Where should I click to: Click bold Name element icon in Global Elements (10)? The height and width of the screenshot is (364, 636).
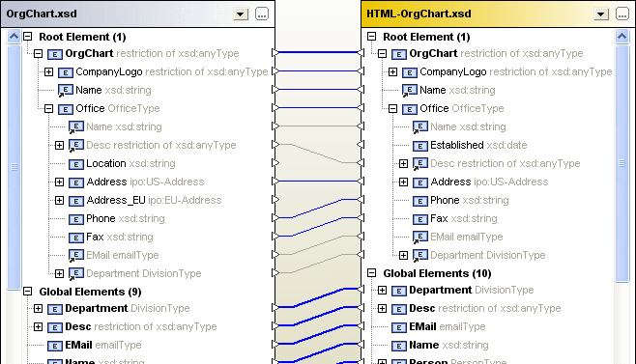[x=399, y=346]
